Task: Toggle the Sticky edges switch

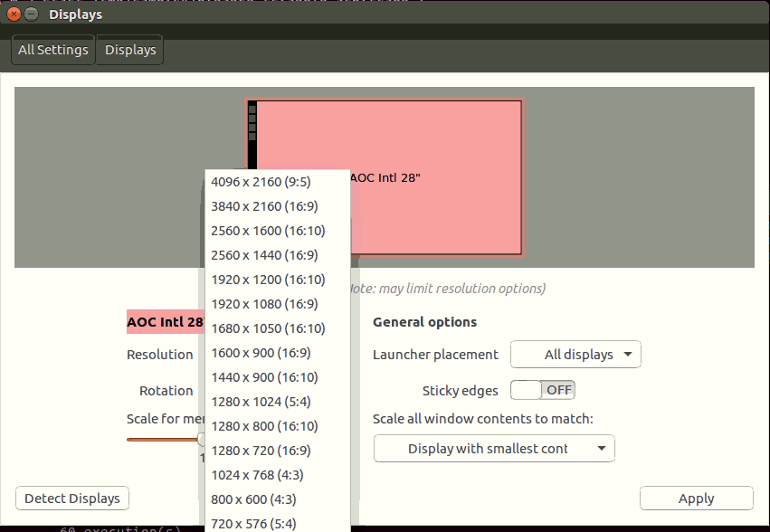Action: coord(543,390)
